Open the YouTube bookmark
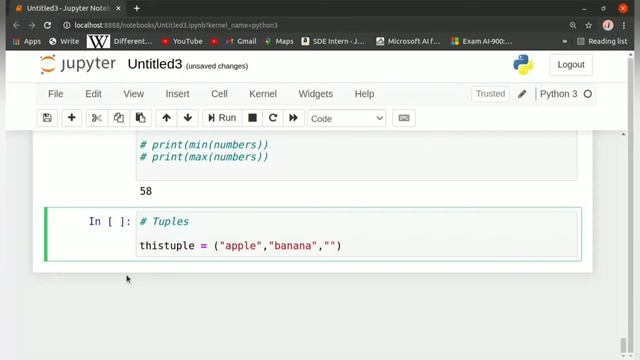Image resolution: width=640 pixels, height=360 pixels. [x=182, y=41]
